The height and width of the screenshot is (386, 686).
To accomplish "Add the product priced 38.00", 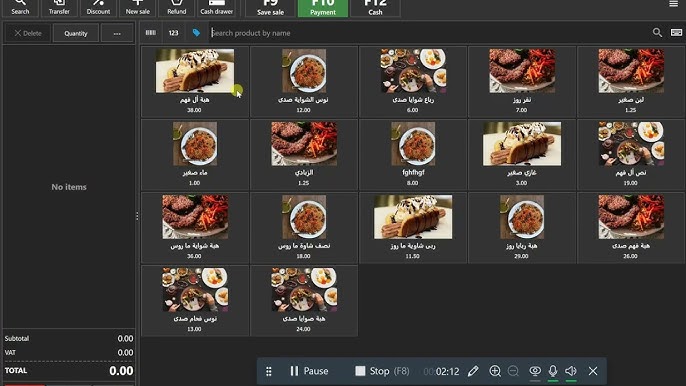I will click(x=195, y=81).
